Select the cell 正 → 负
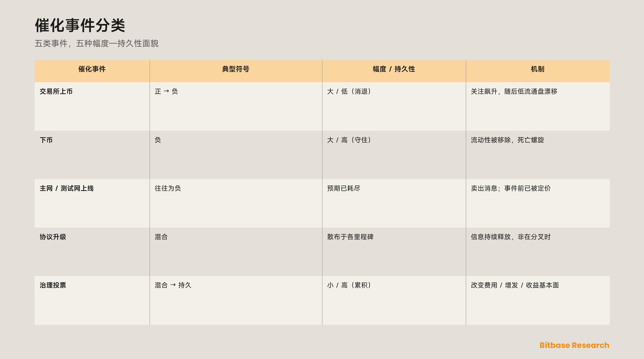644x359 pixels. tap(166, 92)
